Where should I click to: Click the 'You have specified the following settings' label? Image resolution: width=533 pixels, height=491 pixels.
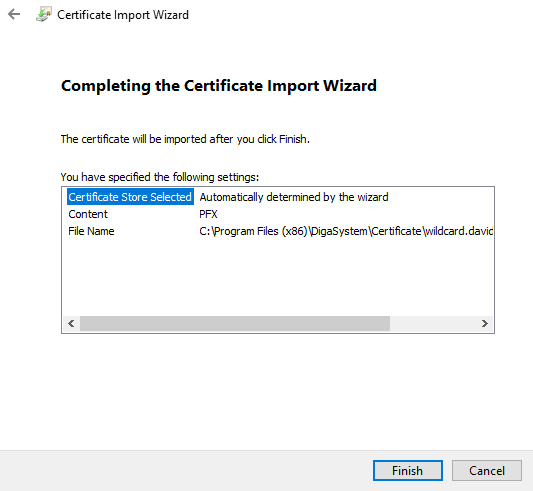[160, 177]
